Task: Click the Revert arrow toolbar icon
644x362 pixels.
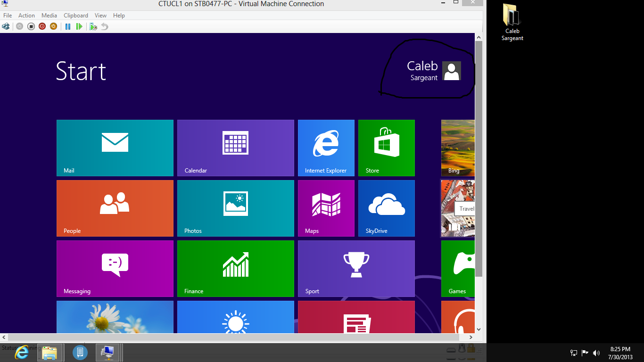Action: 105,26
